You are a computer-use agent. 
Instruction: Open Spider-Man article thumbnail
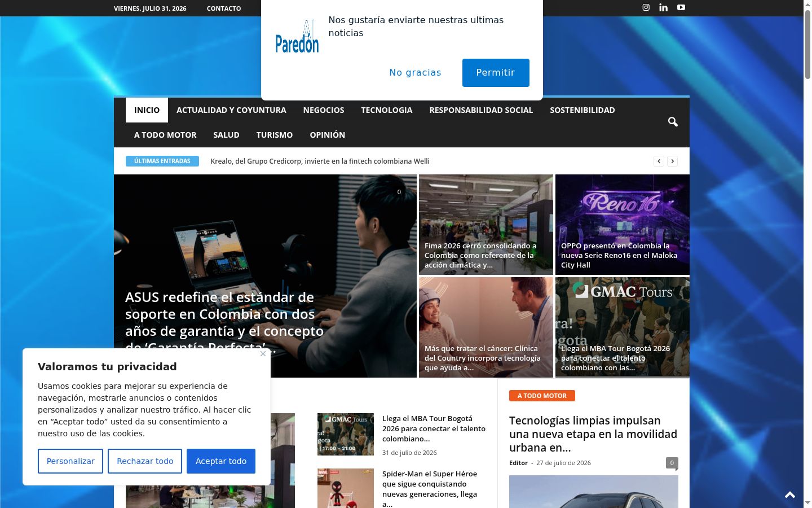[x=346, y=488]
